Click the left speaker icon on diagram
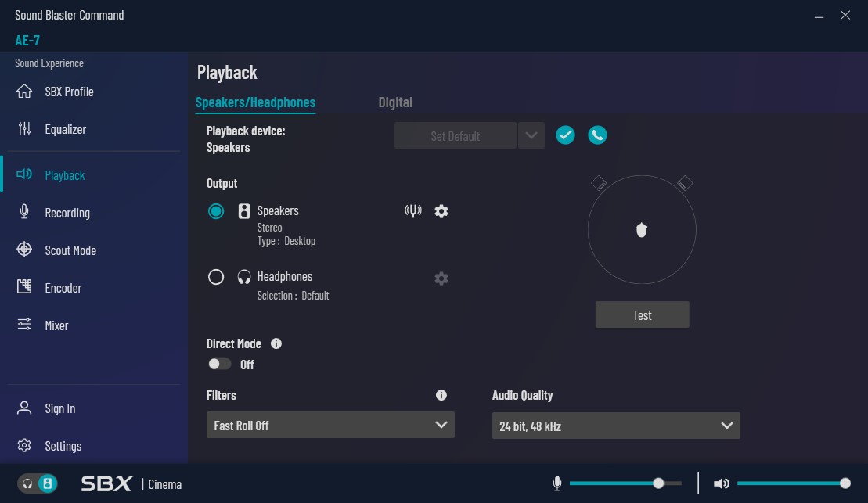Screen dimensions: 868x503 click(599, 183)
